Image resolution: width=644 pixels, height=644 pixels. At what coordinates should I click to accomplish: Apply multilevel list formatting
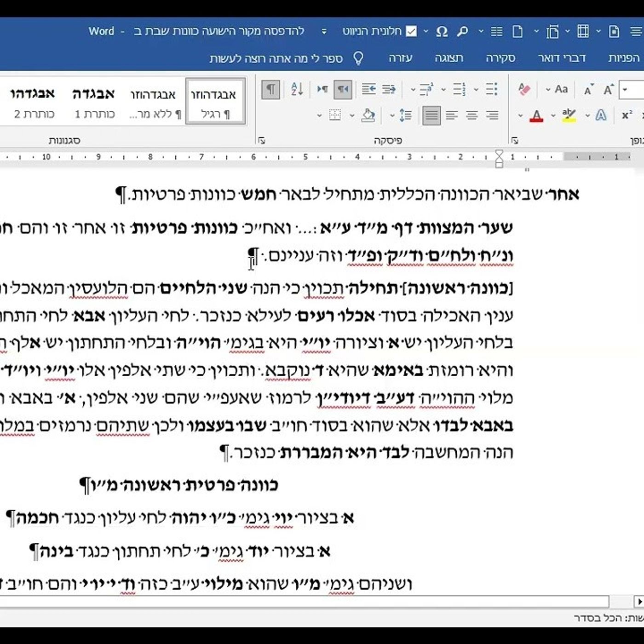coord(426,89)
